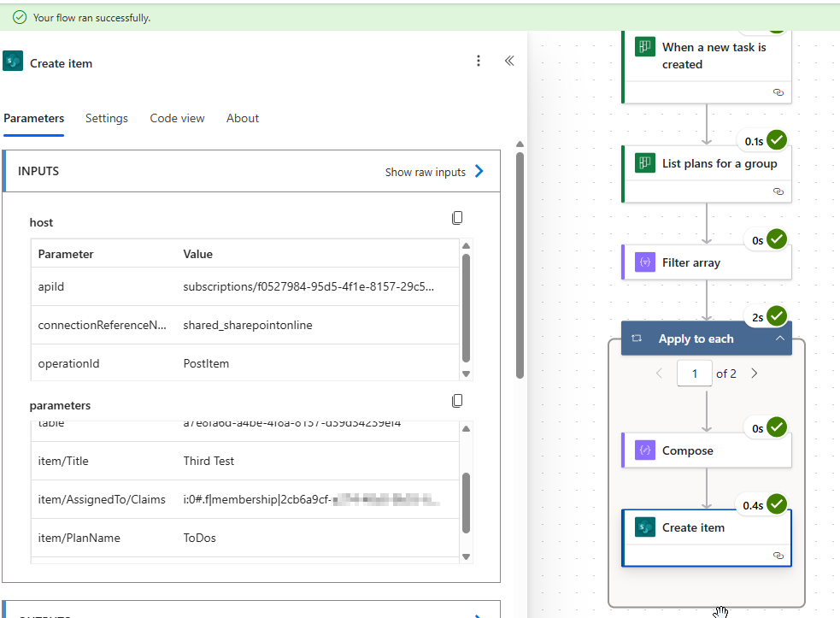Click the Compose action icon
840x618 pixels.
645,450
